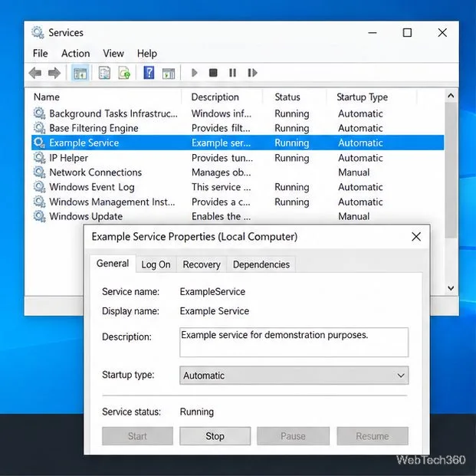Click the gear icon beside Network Connections

(x=39, y=172)
